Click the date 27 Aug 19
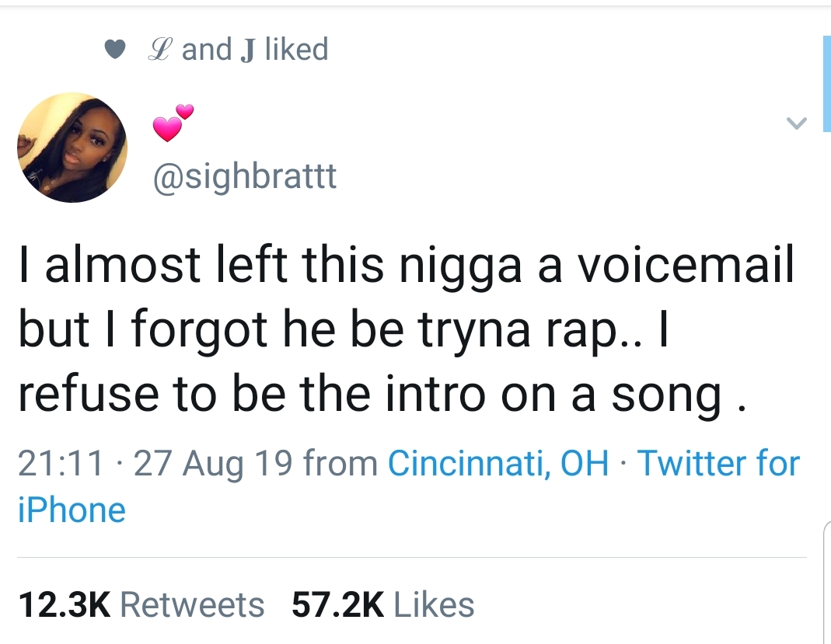Screen dimensions: 831x644 189,464
